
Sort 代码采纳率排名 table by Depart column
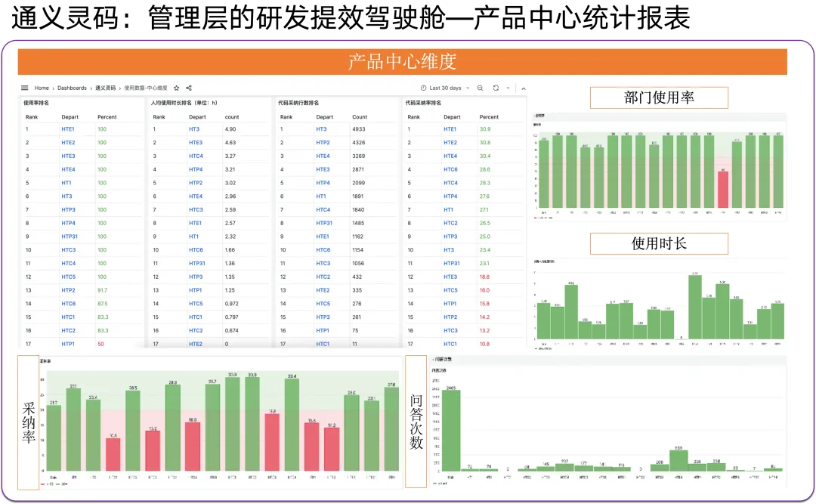452,117
